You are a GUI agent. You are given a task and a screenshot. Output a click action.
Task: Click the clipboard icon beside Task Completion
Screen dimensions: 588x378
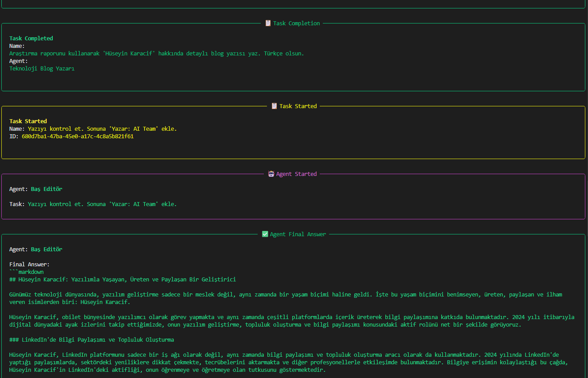point(268,23)
